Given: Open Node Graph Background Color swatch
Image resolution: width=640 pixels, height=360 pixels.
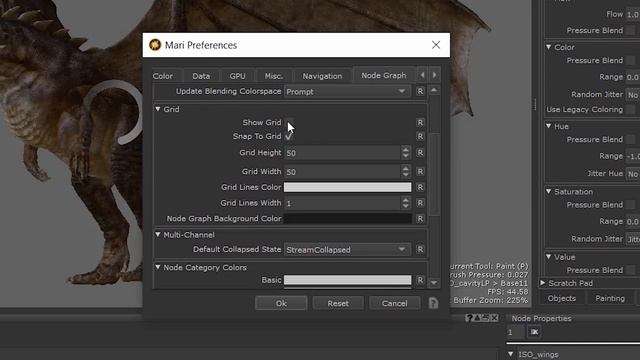Looking at the screenshot, I should [x=347, y=219].
